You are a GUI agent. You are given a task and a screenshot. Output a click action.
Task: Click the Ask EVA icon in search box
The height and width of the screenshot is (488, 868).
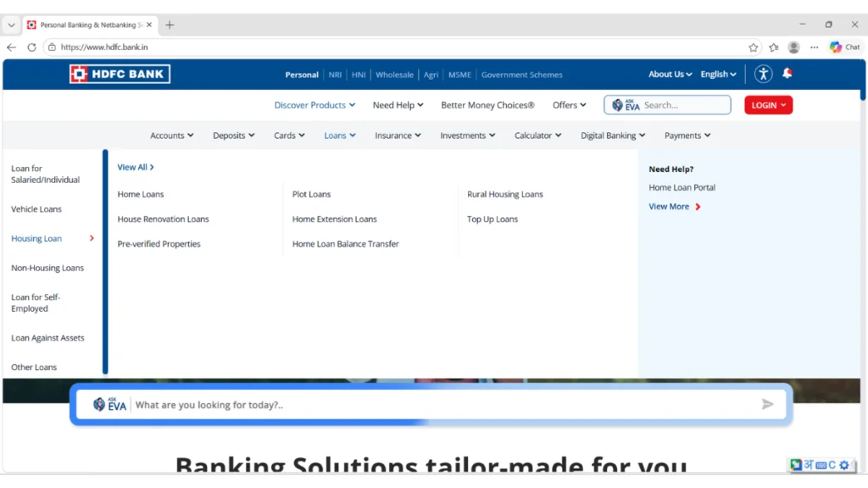click(x=626, y=105)
